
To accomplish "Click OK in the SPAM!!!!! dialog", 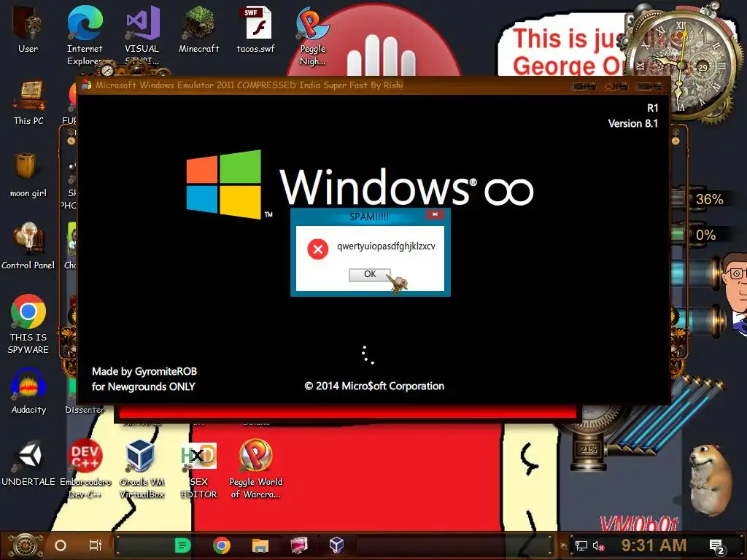I will pyautogui.click(x=370, y=274).
